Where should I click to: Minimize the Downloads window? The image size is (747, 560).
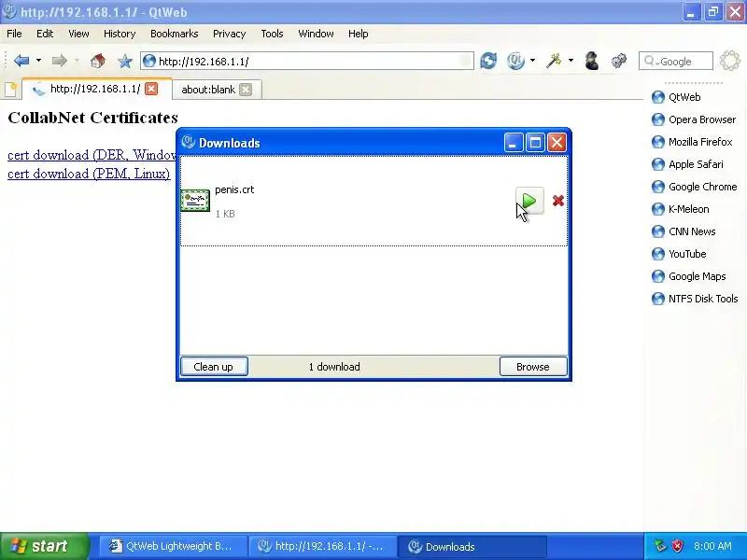[x=513, y=143]
